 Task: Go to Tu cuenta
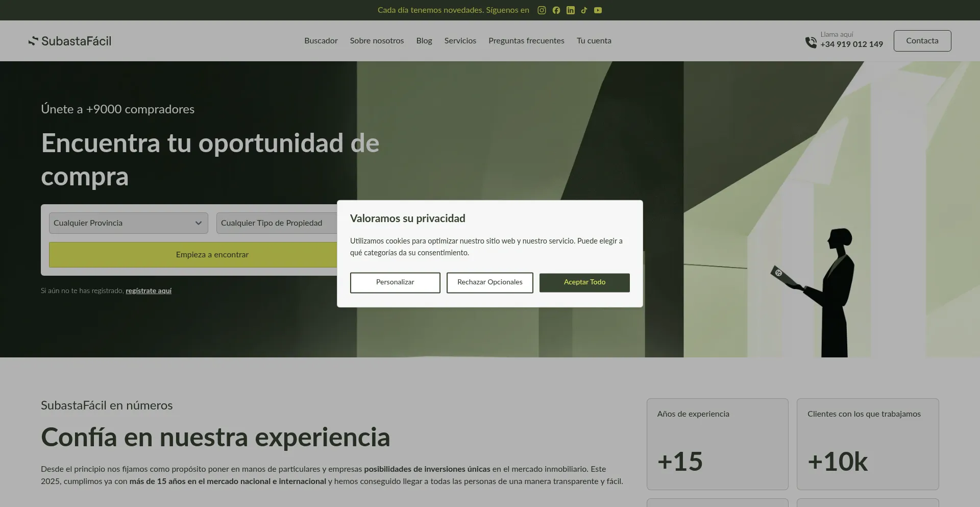[594, 41]
